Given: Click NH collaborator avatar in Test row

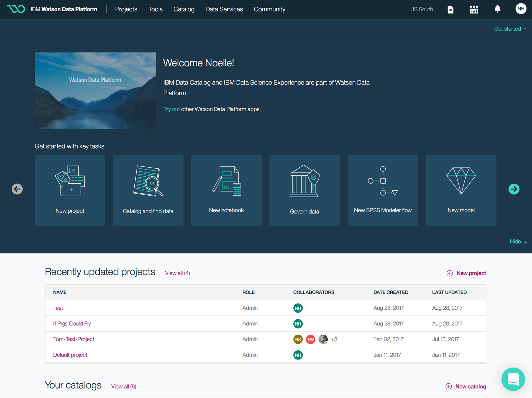Looking at the screenshot, I should pos(298,308).
